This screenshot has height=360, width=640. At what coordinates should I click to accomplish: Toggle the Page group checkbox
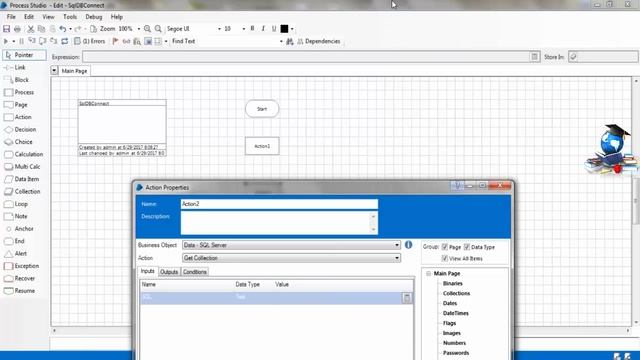click(x=445, y=247)
